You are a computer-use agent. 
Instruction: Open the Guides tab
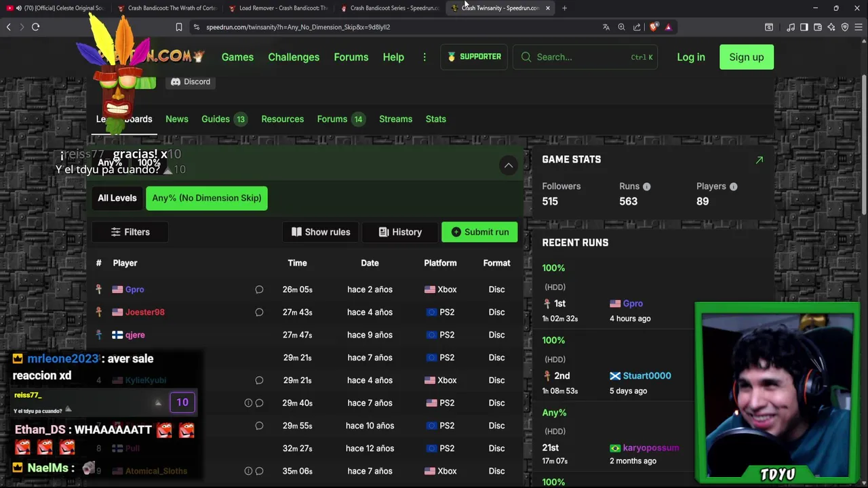[223, 119]
